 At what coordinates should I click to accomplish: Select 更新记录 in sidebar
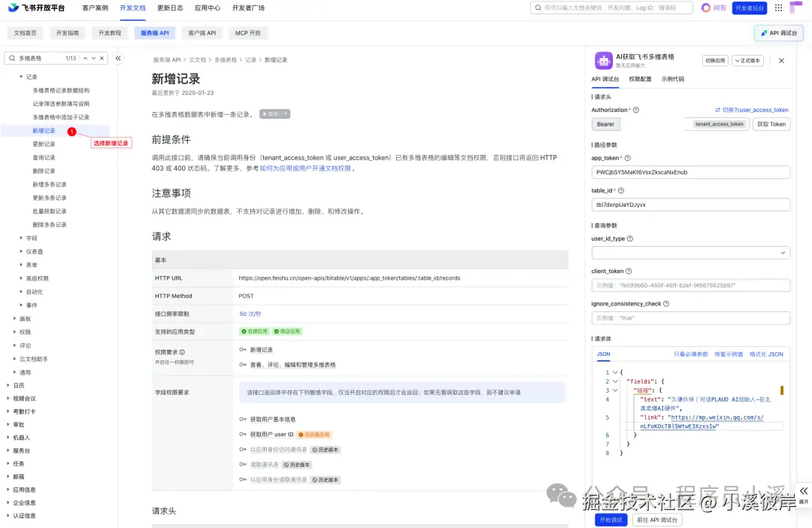point(44,144)
